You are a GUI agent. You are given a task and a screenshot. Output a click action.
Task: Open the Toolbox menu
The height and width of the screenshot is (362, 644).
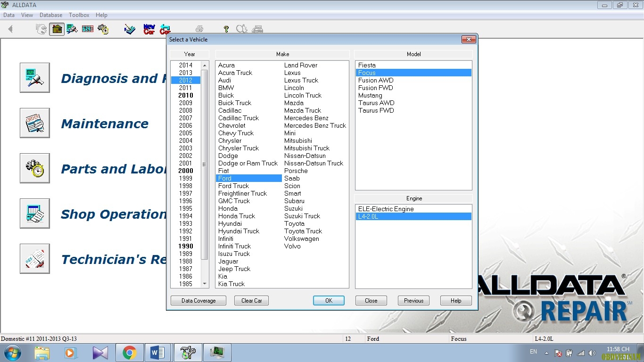pos(79,15)
